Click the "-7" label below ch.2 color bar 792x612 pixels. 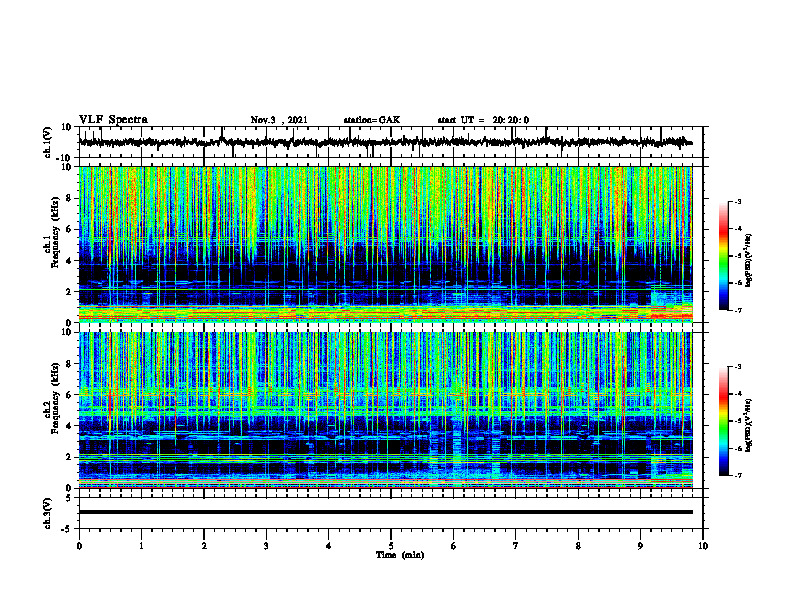(738, 476)
